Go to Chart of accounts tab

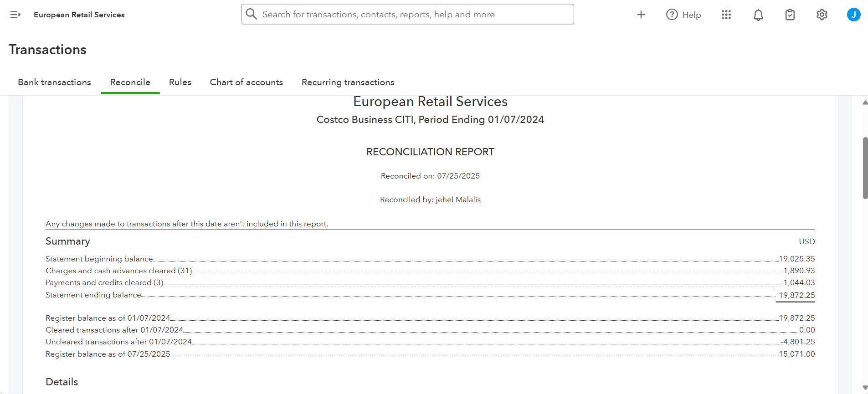coord(247,82)
